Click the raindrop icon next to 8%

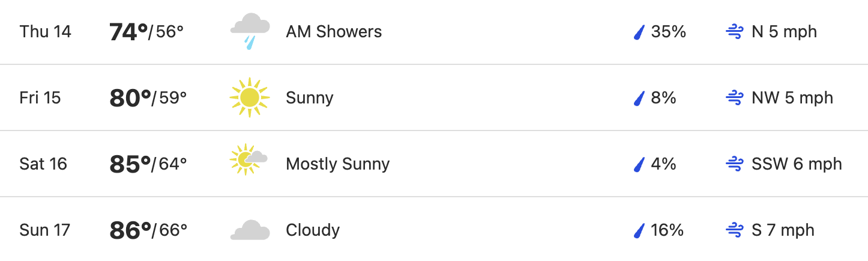tap(639, 98)
